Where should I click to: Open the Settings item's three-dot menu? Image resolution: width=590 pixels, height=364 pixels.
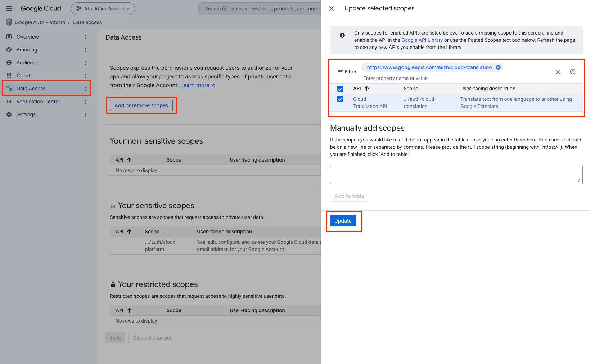pyautogui.click(x=85, y=114)
